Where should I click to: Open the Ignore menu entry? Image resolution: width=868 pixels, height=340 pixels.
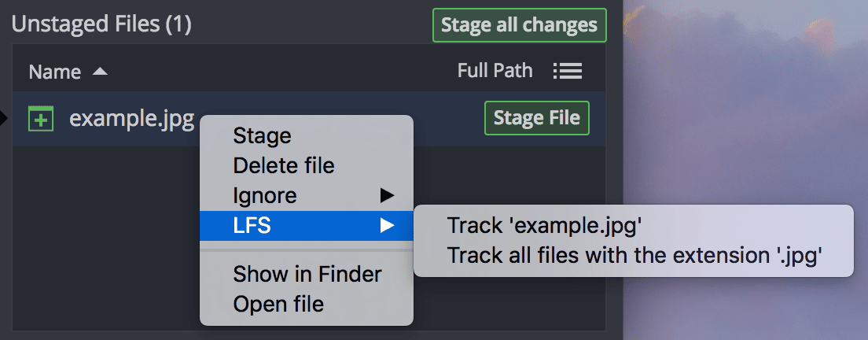point(265,194)
